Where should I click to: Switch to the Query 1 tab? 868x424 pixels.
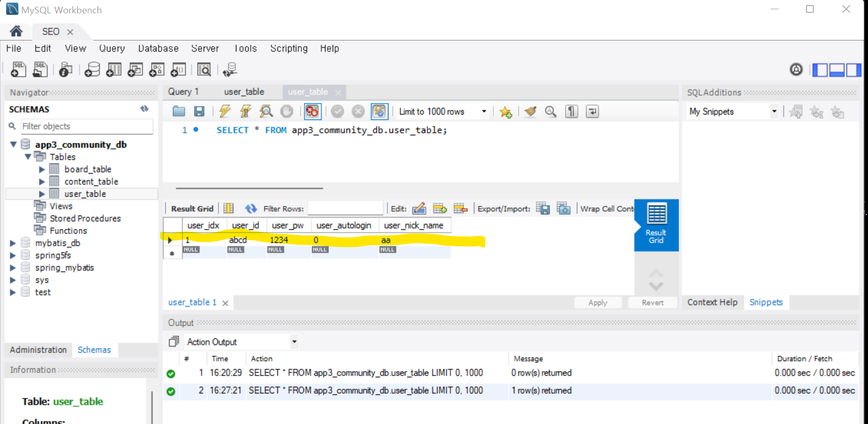[183, 92]
